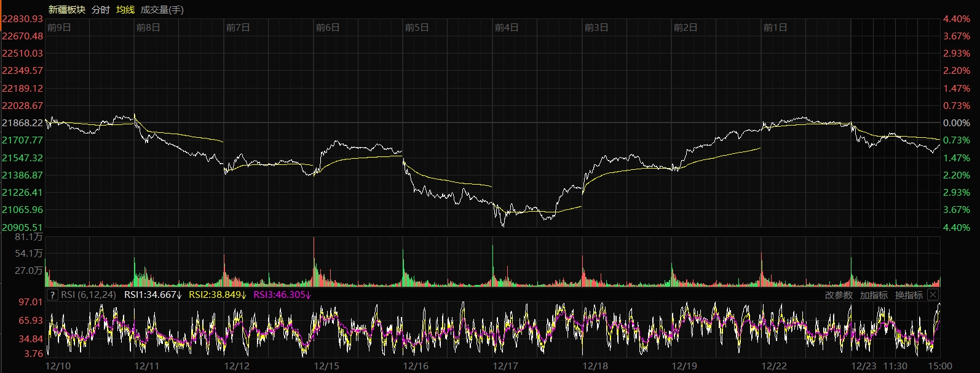
Task: Open 换指标 to switch indicator
Action: (x=909, y=295)
